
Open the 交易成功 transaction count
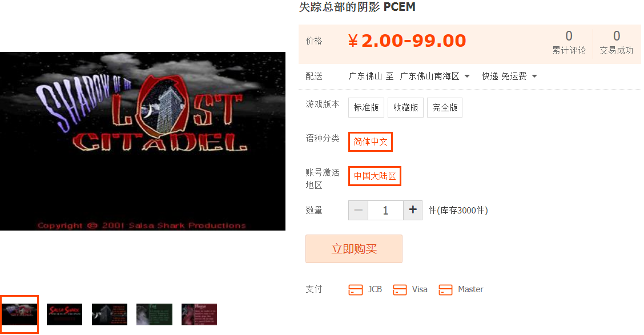(616, 42)
